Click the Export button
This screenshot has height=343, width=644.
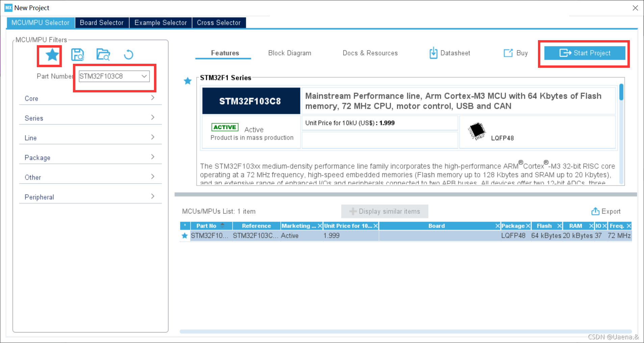606,211
